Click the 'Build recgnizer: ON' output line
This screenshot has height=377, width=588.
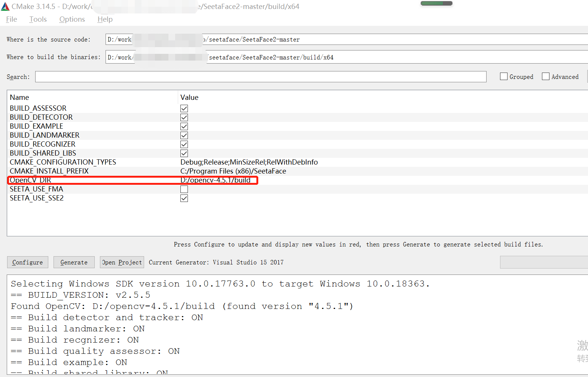pyautogui.click(x=75, y=340)
